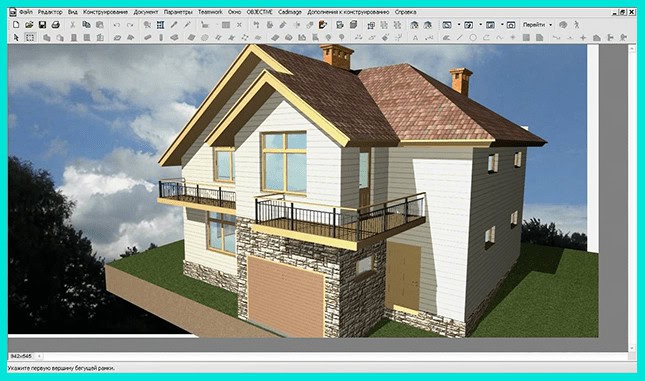
Task: Click the Справка help menu
Action: click(x=406, y=12)
